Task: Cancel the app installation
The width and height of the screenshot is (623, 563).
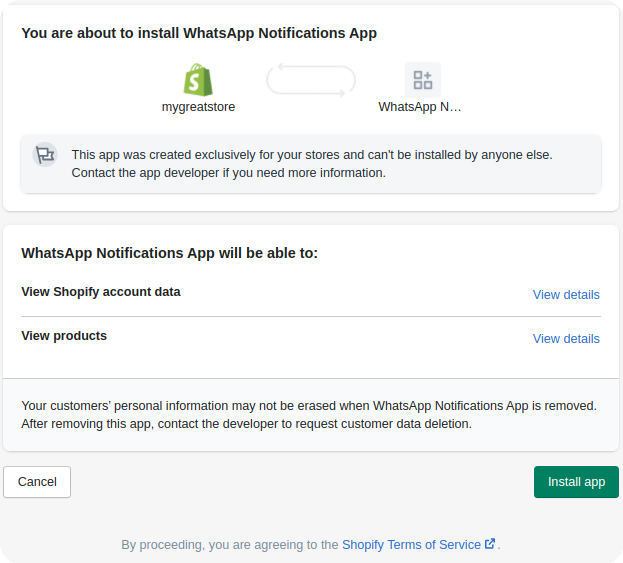Action: [37, 482]
